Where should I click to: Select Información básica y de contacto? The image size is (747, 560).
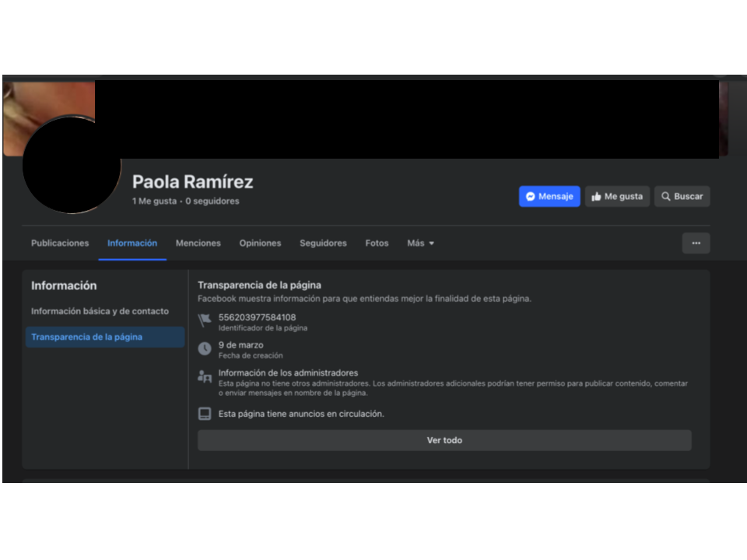100,311
